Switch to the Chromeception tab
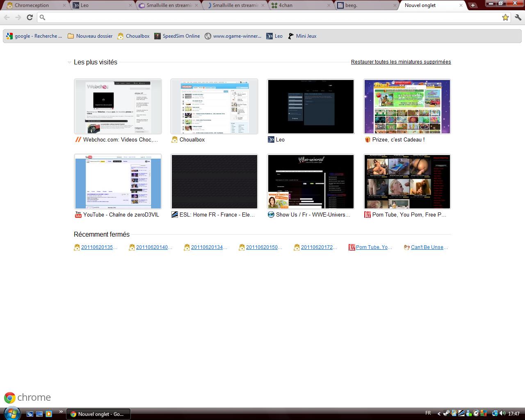525x420 pixels. [x=35, y=5]
